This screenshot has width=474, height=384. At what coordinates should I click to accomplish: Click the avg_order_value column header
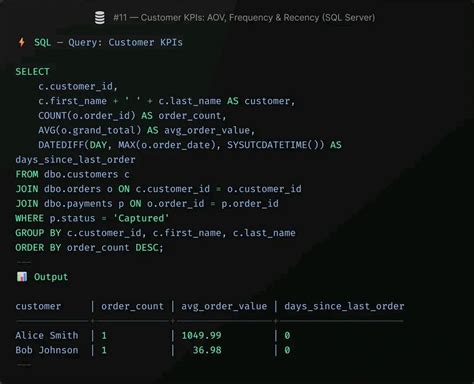point(224,306)
